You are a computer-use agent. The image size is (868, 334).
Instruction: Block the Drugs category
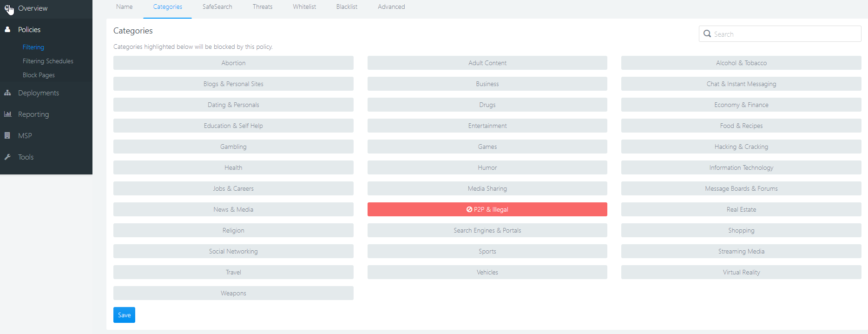point(487,105)
